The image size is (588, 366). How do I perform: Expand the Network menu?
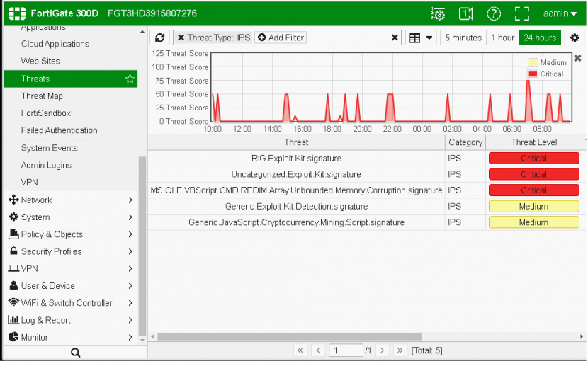pyautogui.click(x=71, y=200)
